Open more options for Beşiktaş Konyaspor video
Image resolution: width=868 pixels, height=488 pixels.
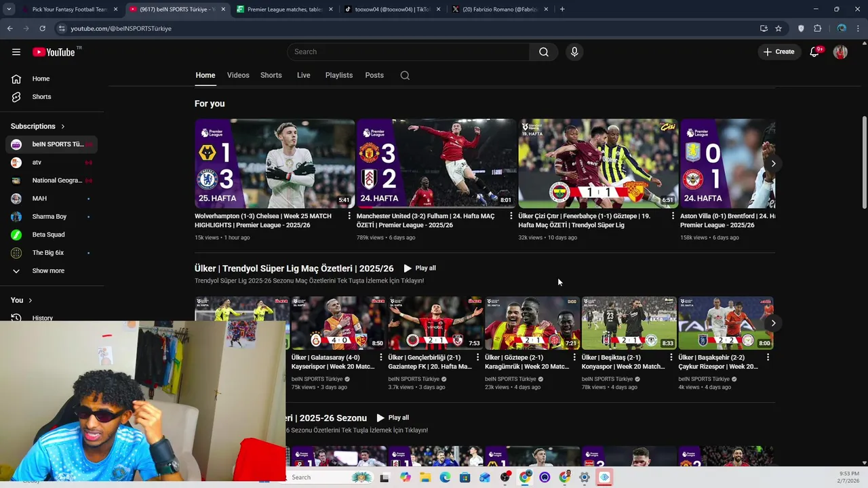point(671,357)
